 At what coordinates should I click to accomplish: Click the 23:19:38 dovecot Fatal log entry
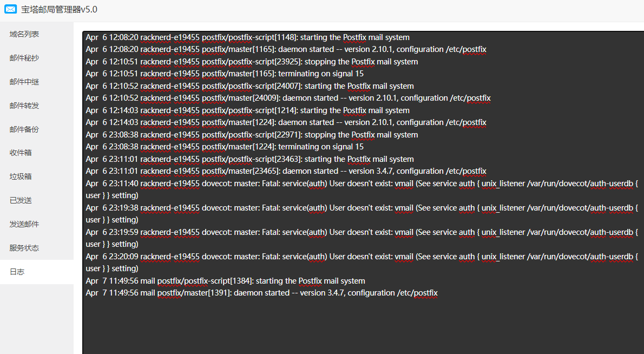pyautogui.click(x=362, y=214)
